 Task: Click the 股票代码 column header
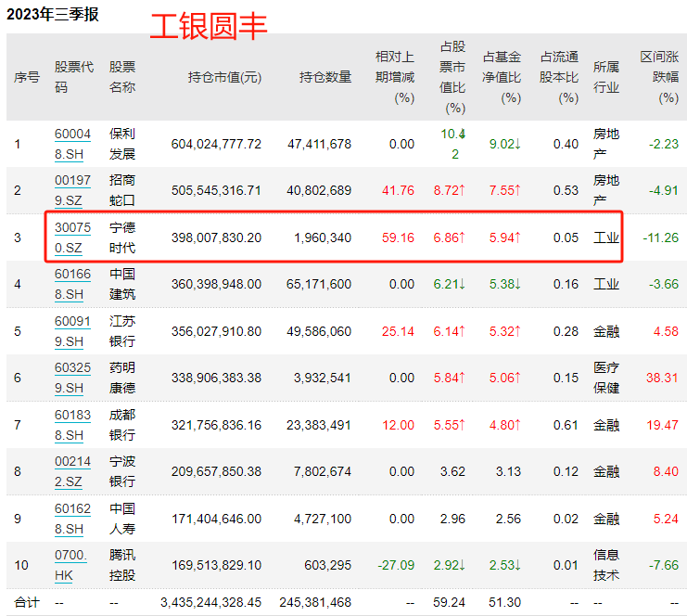(x=73, y=77)
